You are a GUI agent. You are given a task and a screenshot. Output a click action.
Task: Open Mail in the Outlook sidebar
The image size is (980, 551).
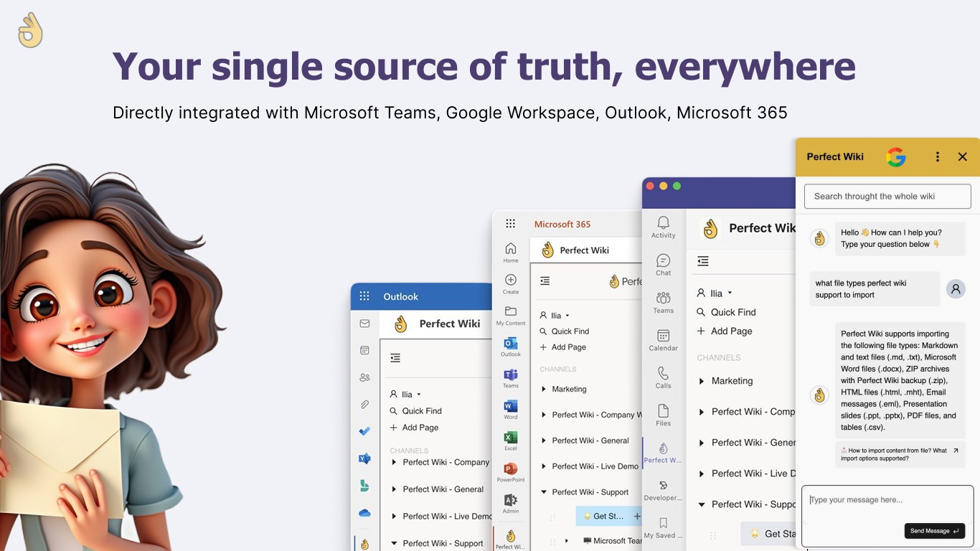[x=364, y=324]
